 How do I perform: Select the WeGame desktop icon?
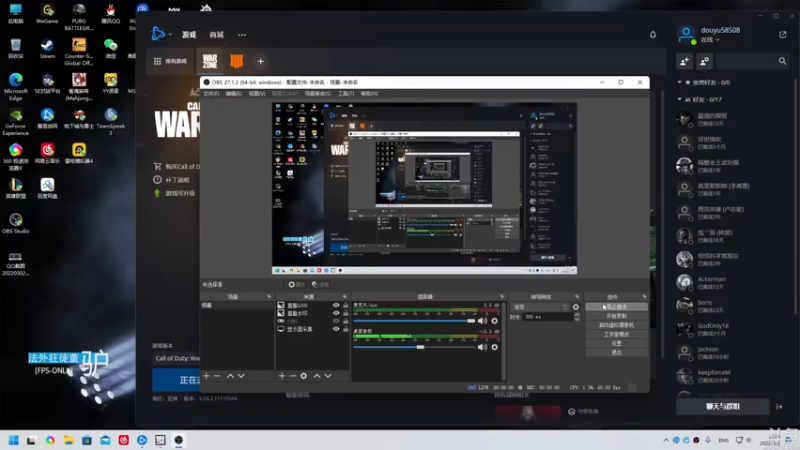point(47,14)
